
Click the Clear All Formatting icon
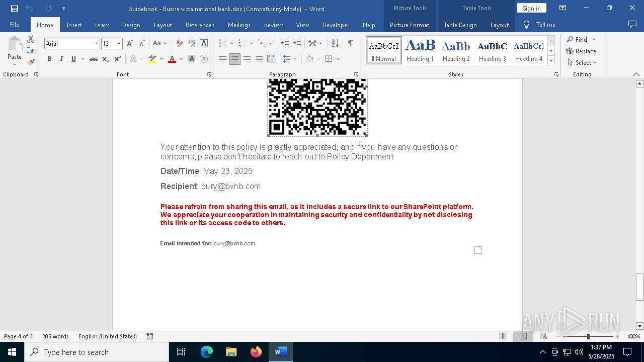pyautogui.click(x=180, y=44)
